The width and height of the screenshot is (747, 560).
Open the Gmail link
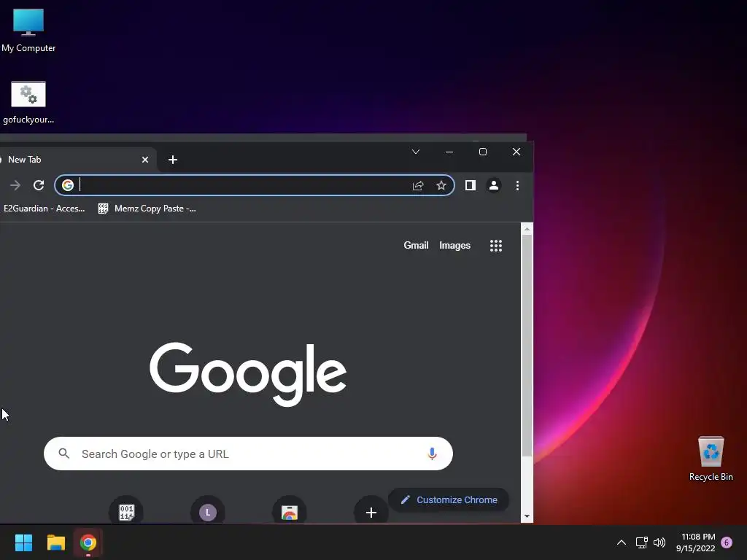[416, 245]
